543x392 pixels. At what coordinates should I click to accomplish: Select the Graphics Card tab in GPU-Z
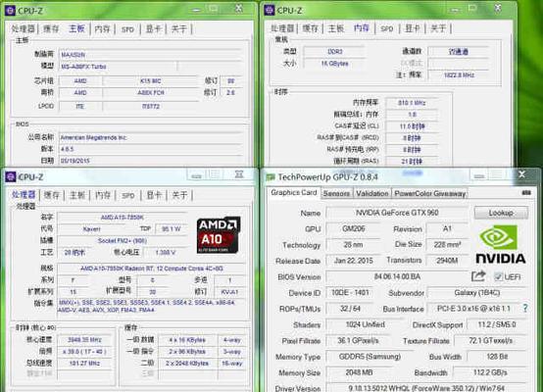294,192
